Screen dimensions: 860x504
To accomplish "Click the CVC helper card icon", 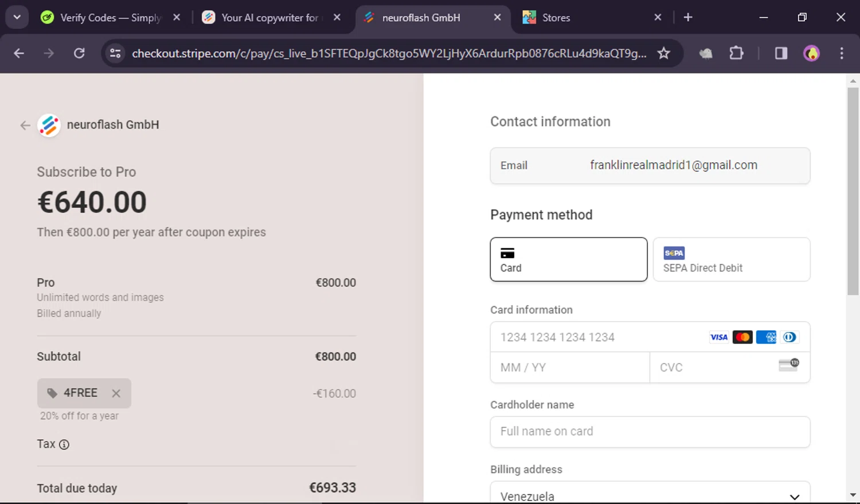I will coord(789,365).
